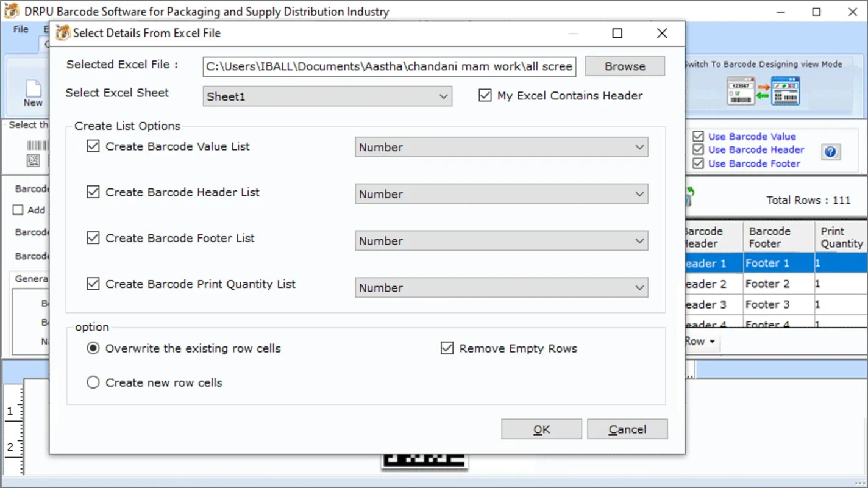This screenshot has width=868, height=488.
Task: Click the Print Quantity column header
Action: [841, 237]
